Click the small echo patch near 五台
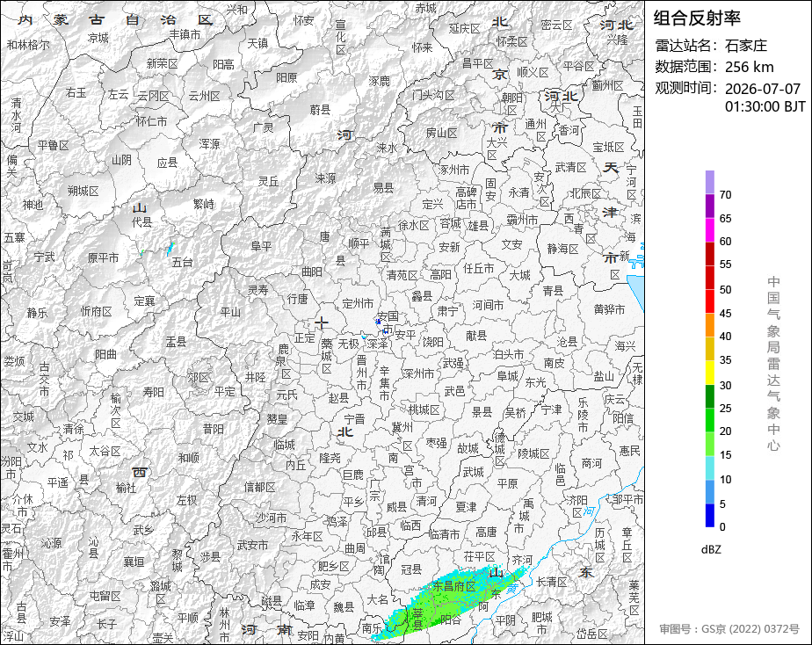 pyautogui.click(x=170, y=249)
